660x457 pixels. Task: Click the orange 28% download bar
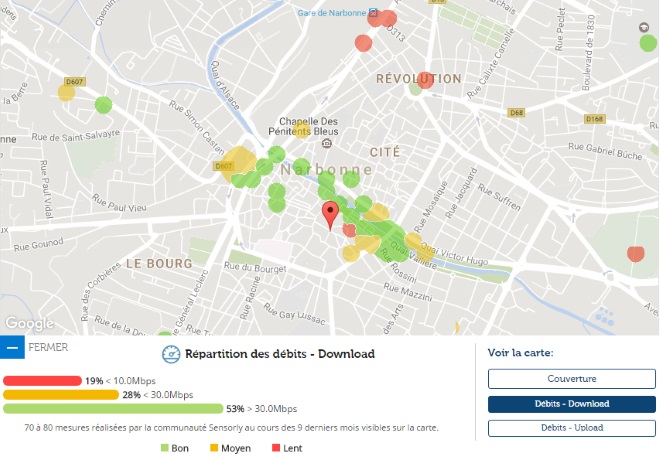pos(60,395)
